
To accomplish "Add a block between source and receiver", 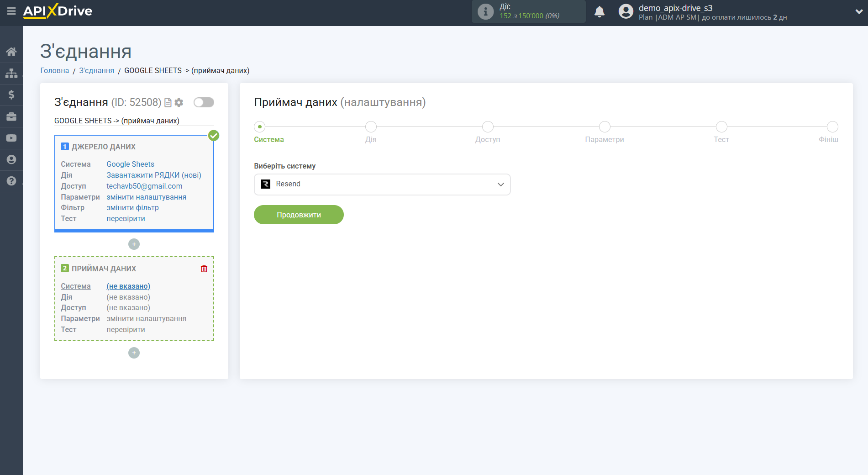I will [134, 244].
